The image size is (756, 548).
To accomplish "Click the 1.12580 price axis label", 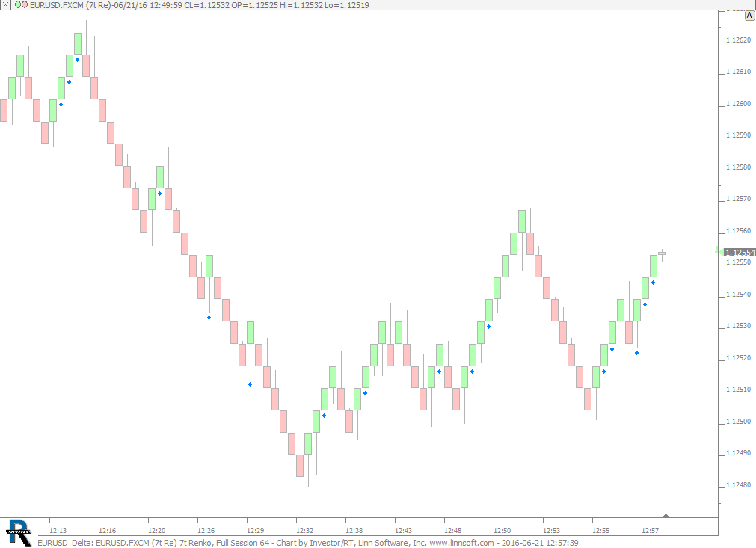I will 738,167.
